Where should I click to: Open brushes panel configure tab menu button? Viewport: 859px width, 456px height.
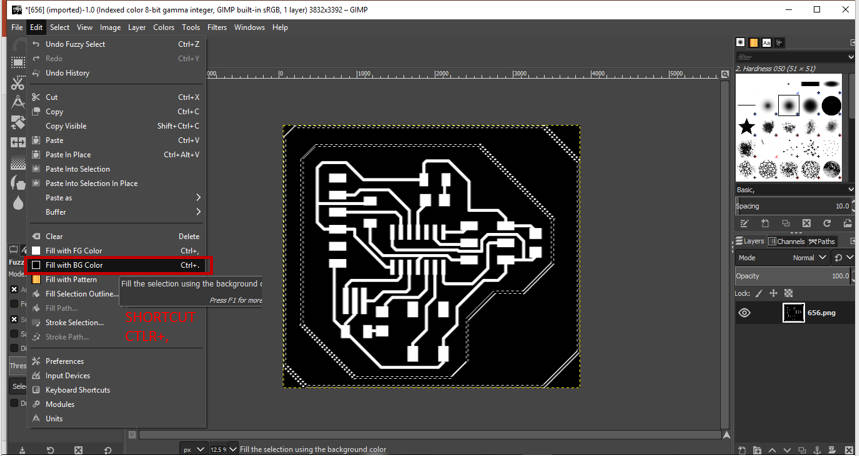[852, 42]
